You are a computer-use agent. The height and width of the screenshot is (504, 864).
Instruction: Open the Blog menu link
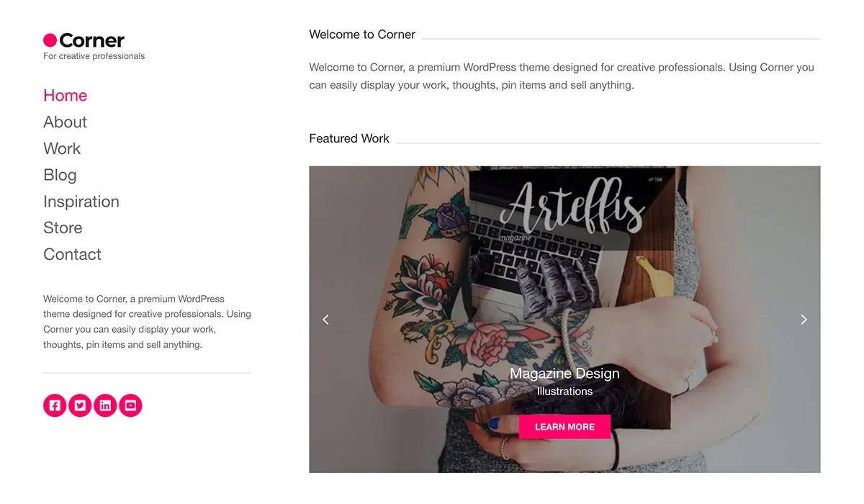tap(60, 175)
